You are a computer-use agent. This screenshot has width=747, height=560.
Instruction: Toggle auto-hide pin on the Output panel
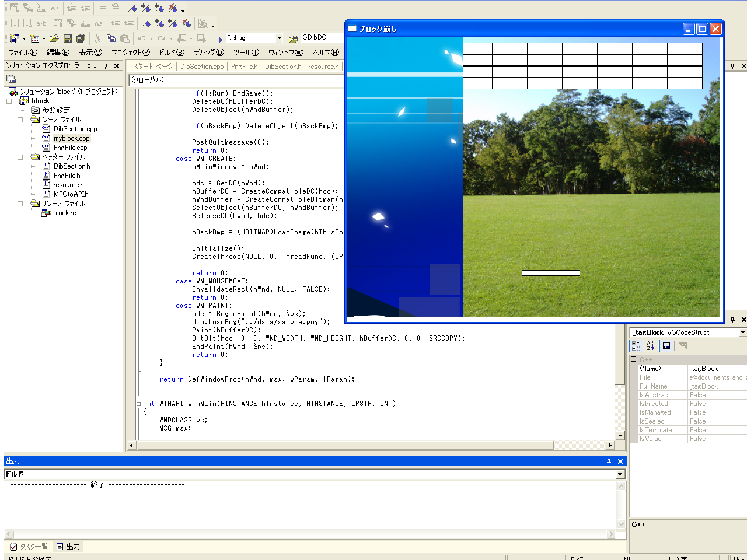pos(609,461)
